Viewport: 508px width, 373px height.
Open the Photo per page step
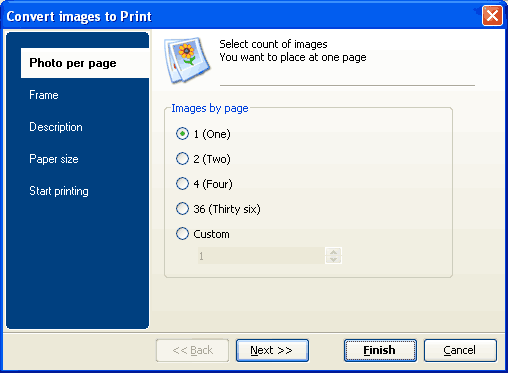click(x=85, y=63)
